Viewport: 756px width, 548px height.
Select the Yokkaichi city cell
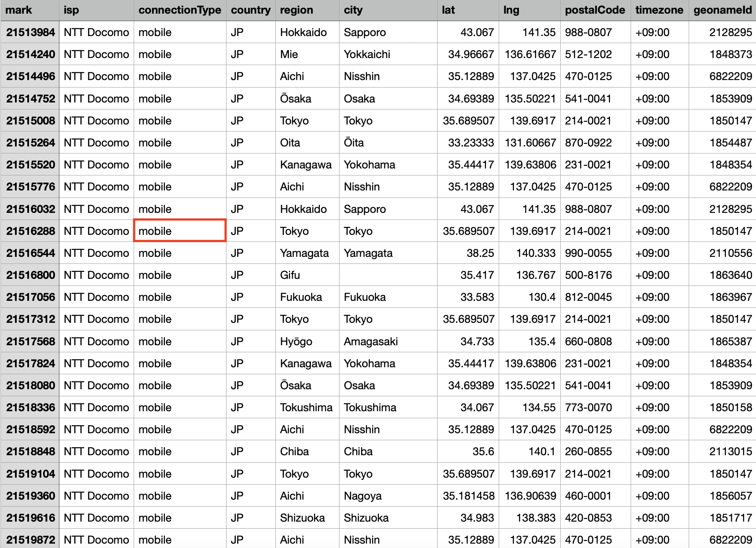click(388, 54)
